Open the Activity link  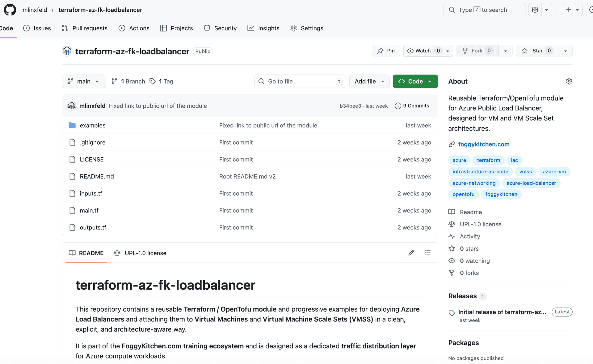point(464,236)
